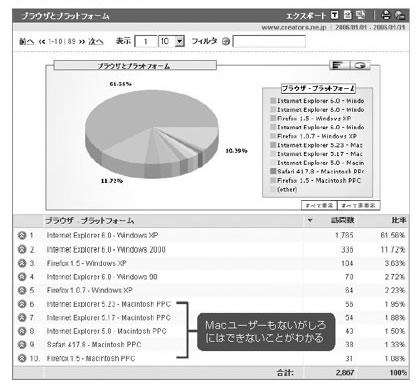
Task: Toggle legend swatch for Internet Explorer 5.23 - Mac
Action: point(273,145)
